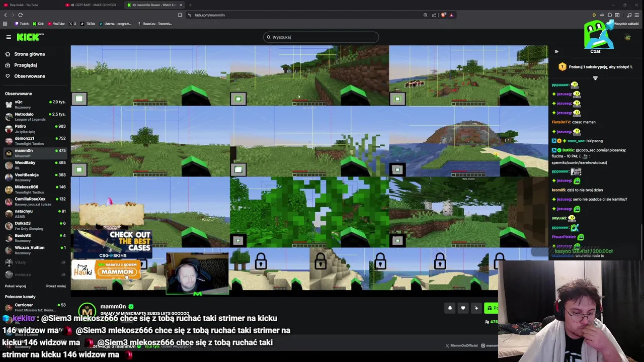This screenshot has width=644, height=362.
Task: Open the user avatar in Kick header
Action: click(x=627, y=38)
